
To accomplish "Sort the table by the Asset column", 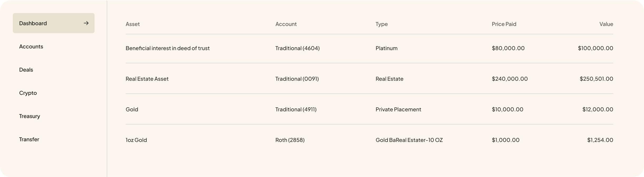I will 133,24.
